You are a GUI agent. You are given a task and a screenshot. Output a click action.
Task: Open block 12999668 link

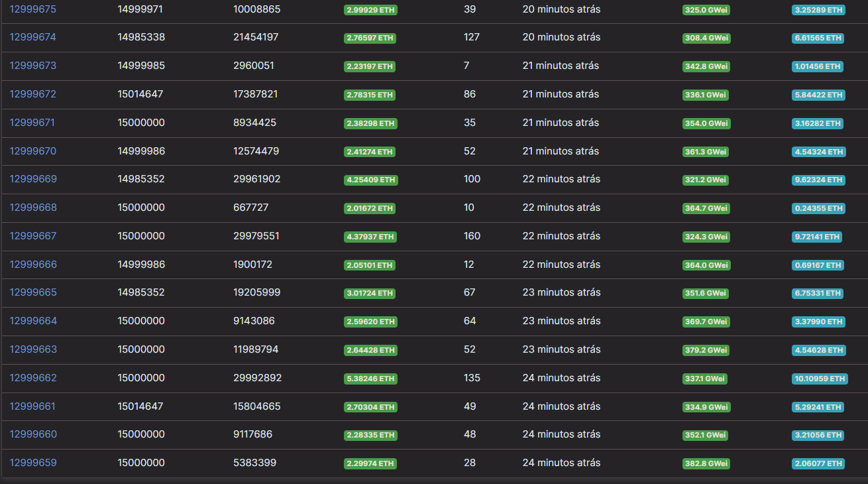(33, 208)
